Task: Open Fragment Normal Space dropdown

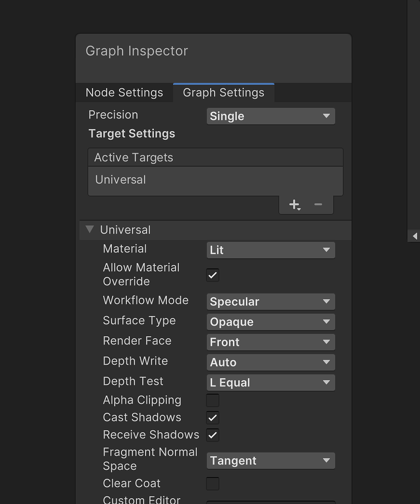Action: (270, 461)
